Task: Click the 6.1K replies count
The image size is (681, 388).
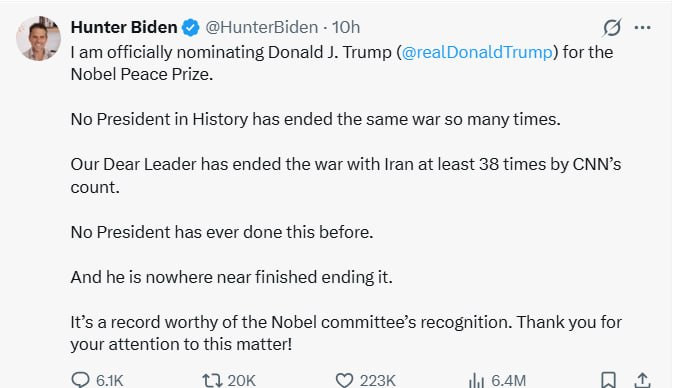Action: tap(110, 381)
